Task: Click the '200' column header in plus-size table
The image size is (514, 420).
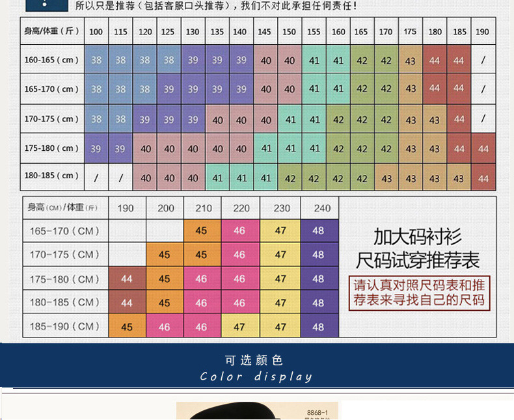Action: [x=165, y=208]
